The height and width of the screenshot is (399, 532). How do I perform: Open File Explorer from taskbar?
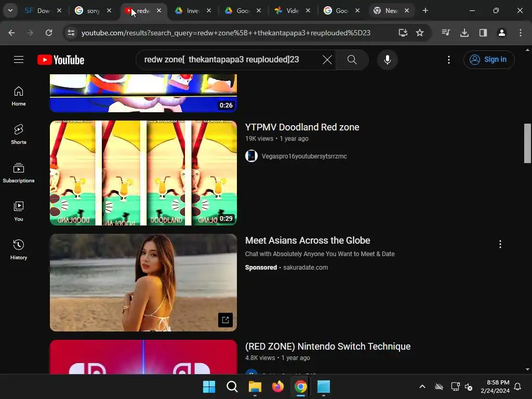[x=255, y=387]
